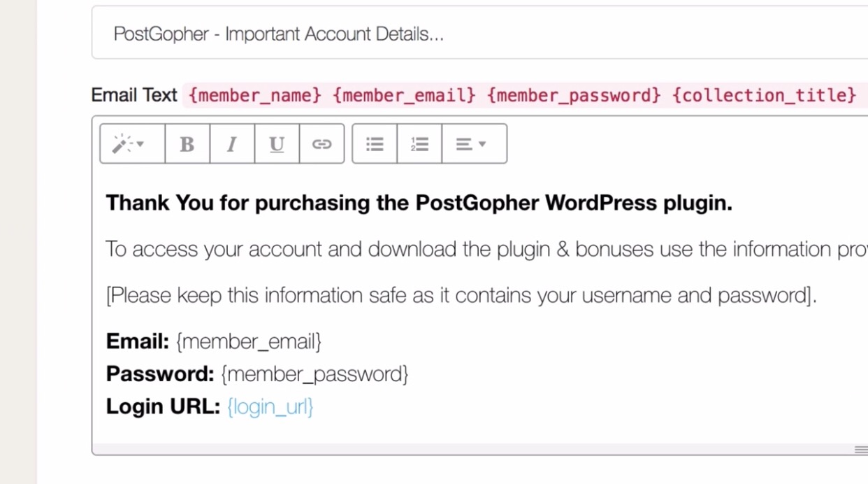Insert an ordered numbered list

[x=419, y=144]
